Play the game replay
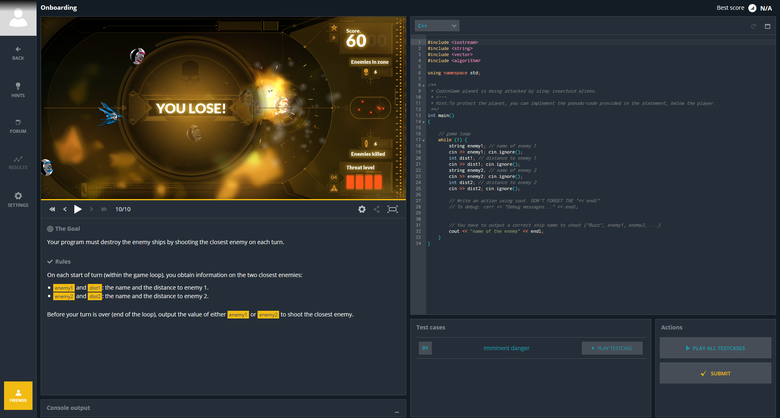The width and height of the screenshot is (780, 418). 78,209
